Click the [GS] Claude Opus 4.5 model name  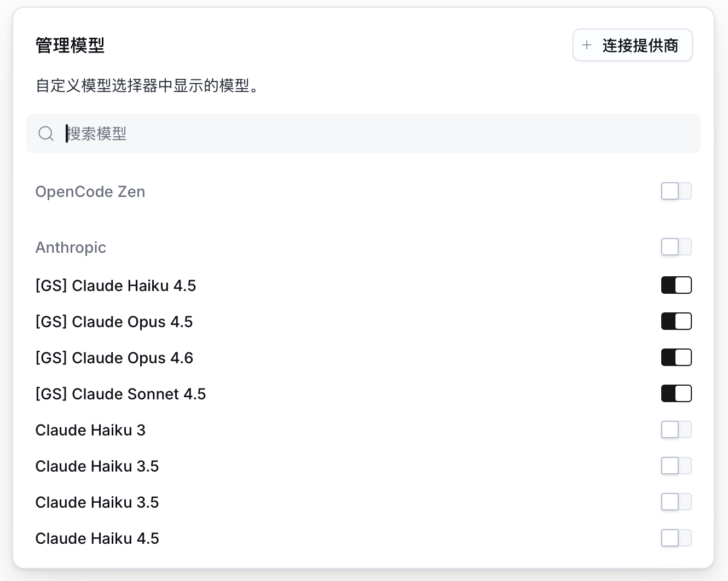point(114,322)
